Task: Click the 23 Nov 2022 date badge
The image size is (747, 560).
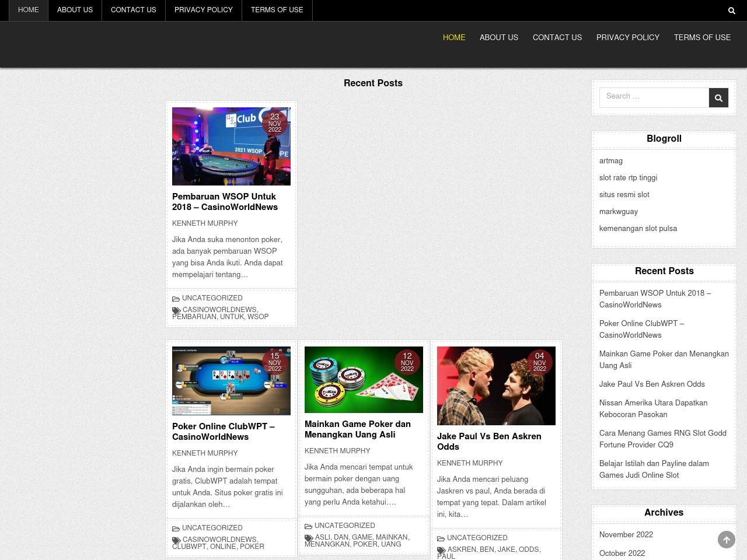Action: click(275, 123)
